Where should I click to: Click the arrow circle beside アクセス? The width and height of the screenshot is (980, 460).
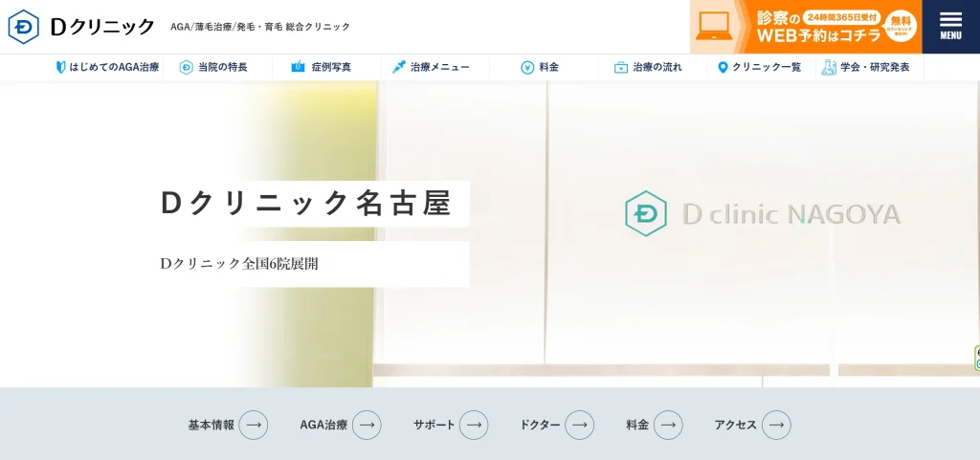[776, 425]
